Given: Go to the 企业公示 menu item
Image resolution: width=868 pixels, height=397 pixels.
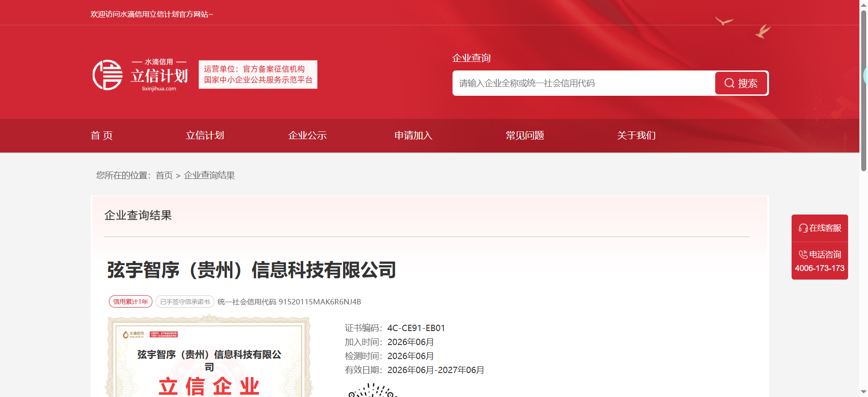Looking at the screenshot, I should [307, 135].
